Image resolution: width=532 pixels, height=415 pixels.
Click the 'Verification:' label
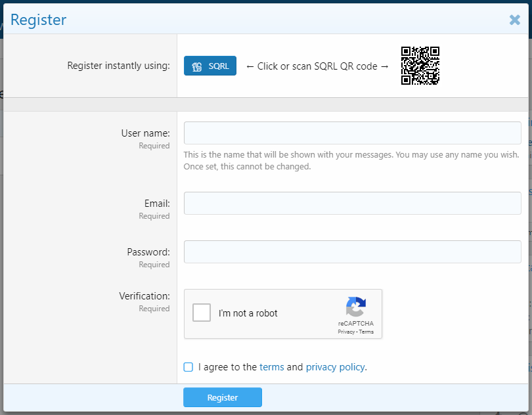tap(144, 296)
